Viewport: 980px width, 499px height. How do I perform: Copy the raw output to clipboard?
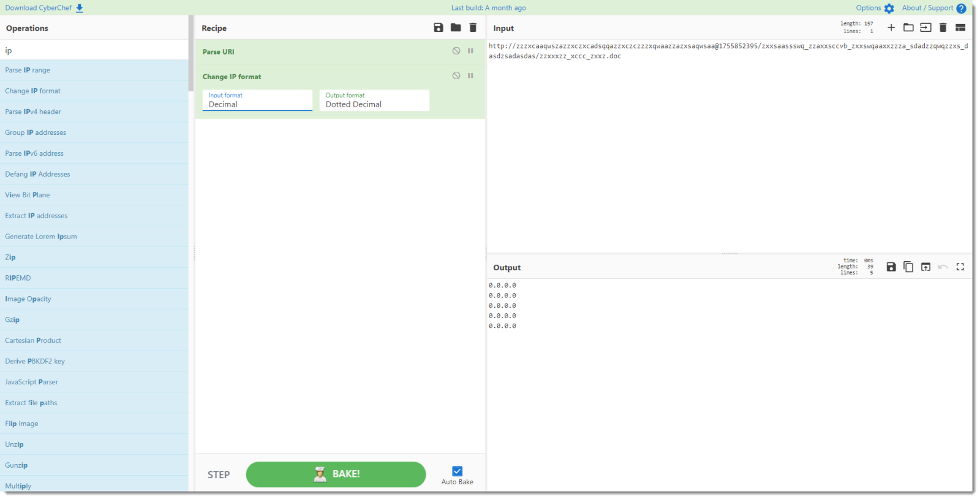pos(908,267)
